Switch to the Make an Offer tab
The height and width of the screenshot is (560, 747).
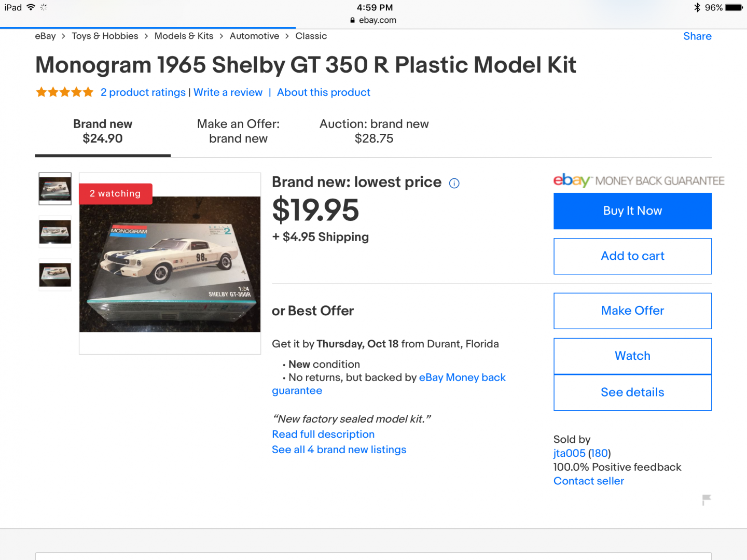coord(238,131)
